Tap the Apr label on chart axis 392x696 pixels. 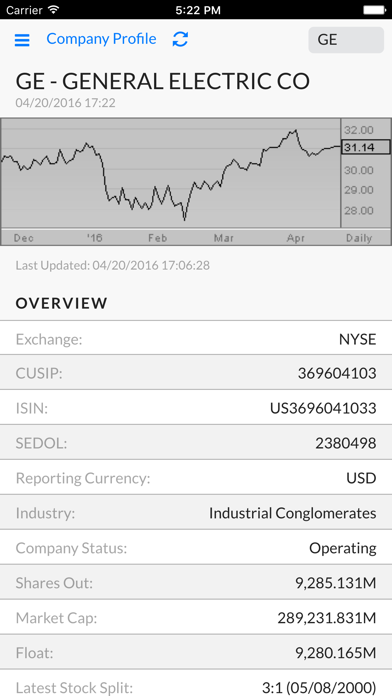pos(296,238)
